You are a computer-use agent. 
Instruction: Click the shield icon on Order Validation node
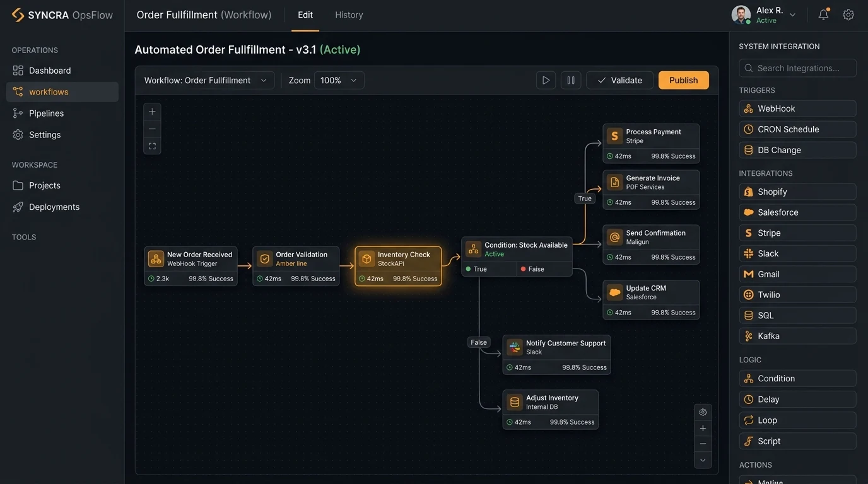tap(264, 259)
